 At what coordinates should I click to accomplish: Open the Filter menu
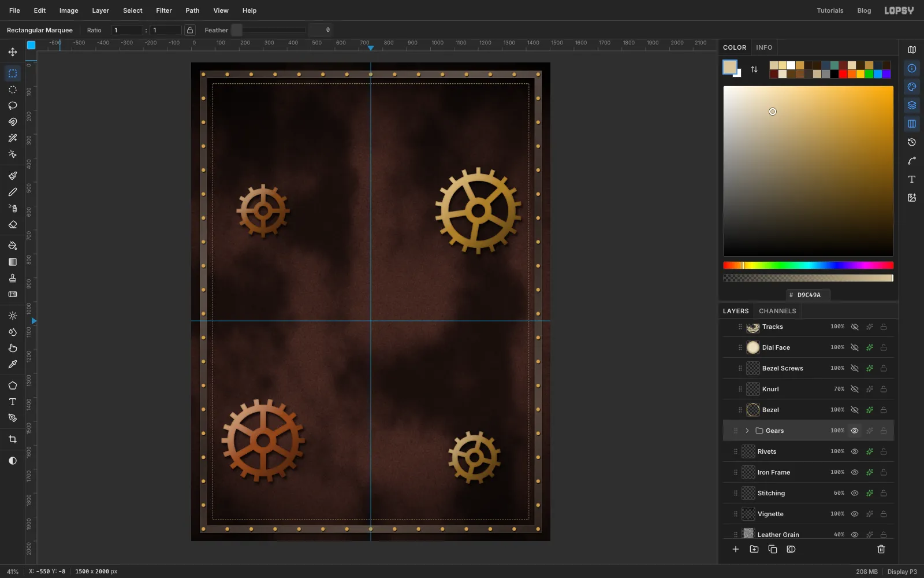(x=164, y=10)
